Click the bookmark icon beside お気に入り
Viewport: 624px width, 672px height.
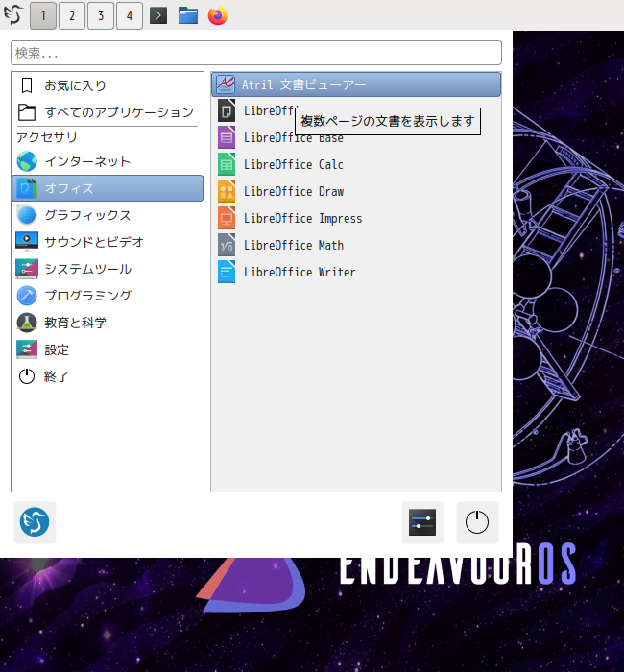[27, 85]
